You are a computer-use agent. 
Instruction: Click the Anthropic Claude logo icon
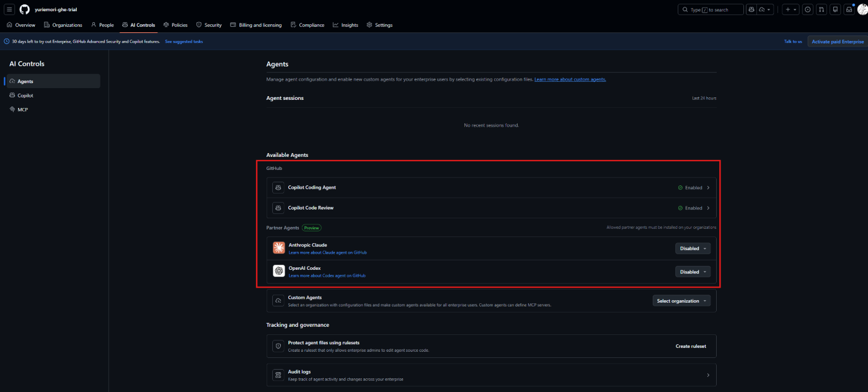coord(279,247)
